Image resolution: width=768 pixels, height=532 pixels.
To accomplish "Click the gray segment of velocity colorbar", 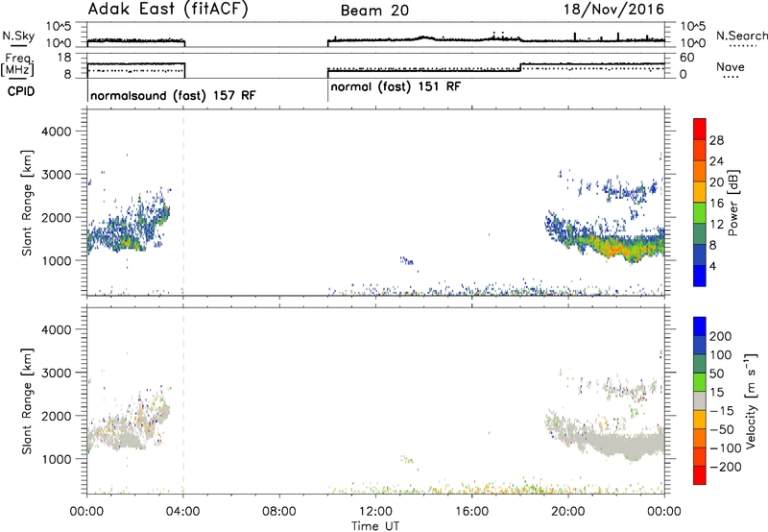I will coord(700,400).
